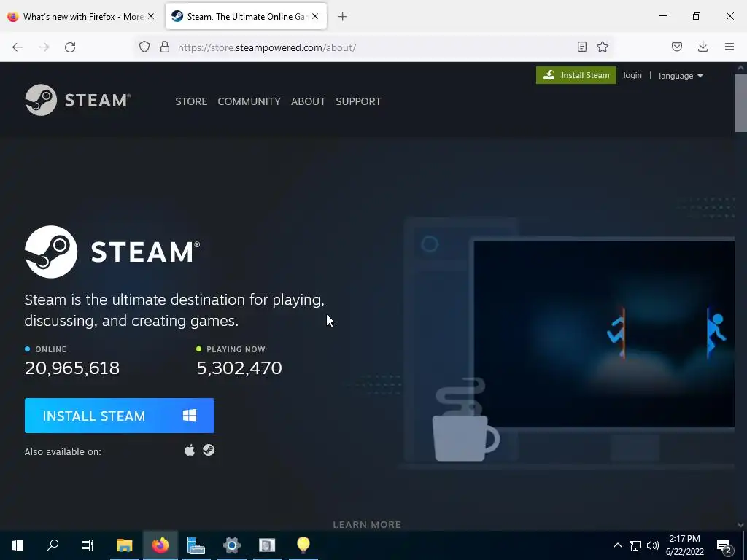Click the login link

coord(632,75)
